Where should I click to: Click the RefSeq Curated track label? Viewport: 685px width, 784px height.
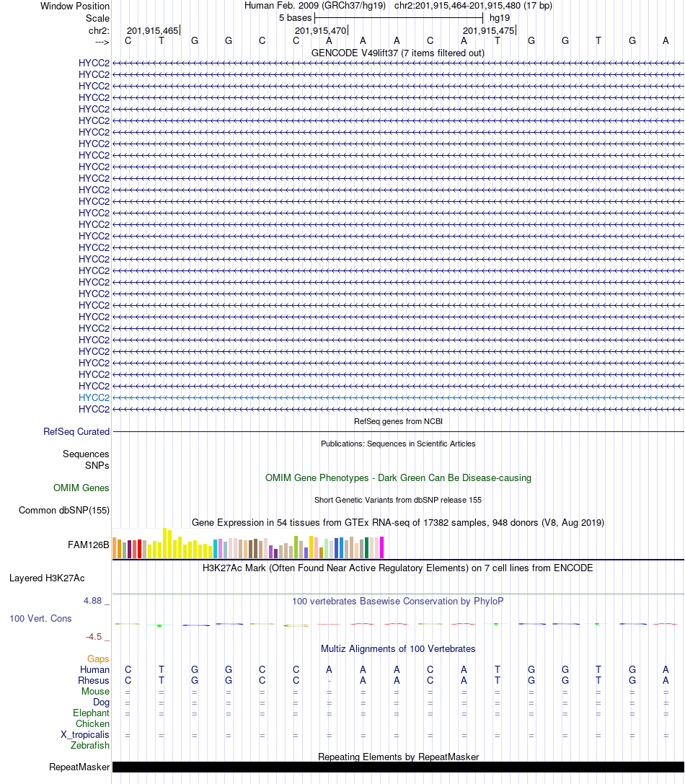(x=76, y=431)
